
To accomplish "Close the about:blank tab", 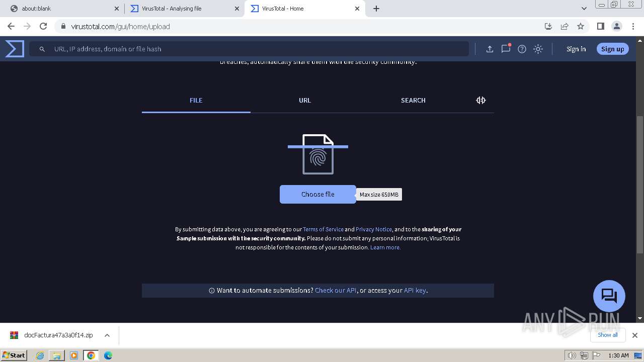I will click(x=117, y=9).
